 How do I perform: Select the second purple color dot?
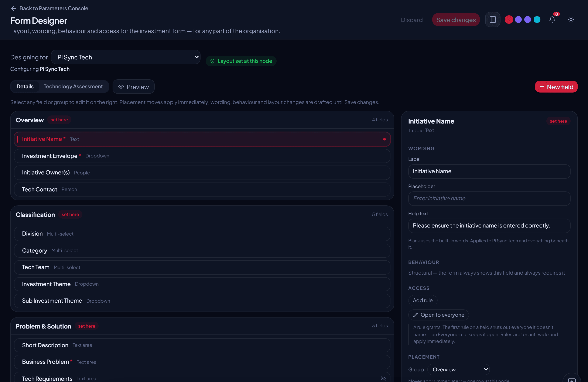pyautogui.click(x=527, y=20)
